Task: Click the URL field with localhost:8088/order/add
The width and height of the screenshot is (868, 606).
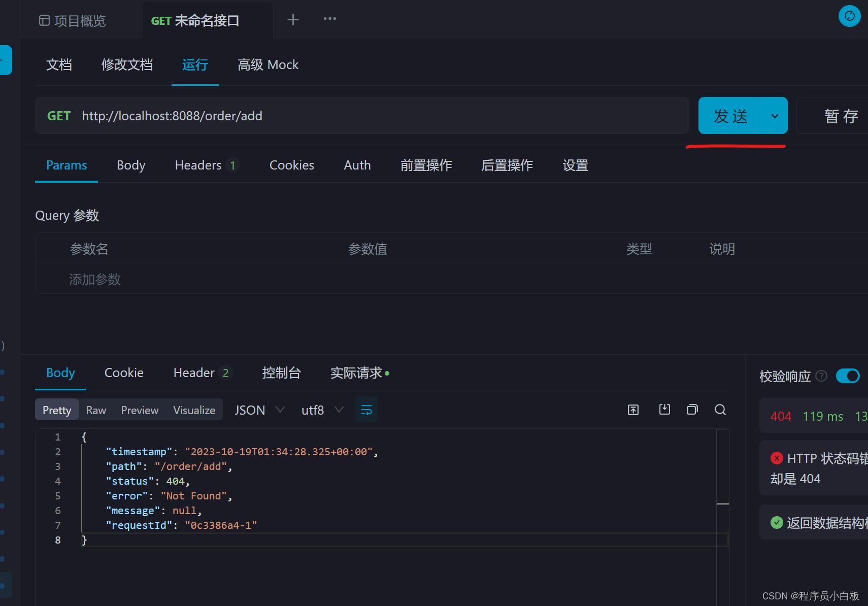Action: click(362, 116)
